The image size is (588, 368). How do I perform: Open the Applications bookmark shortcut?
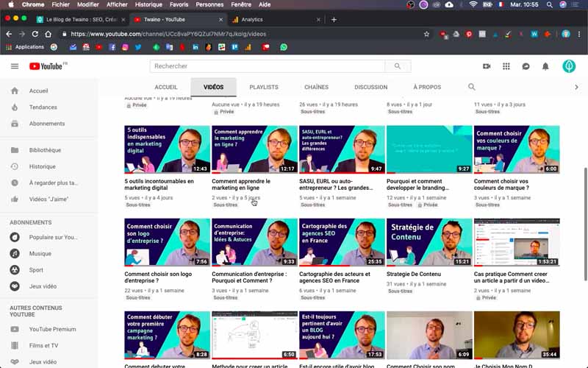(25, 47)
